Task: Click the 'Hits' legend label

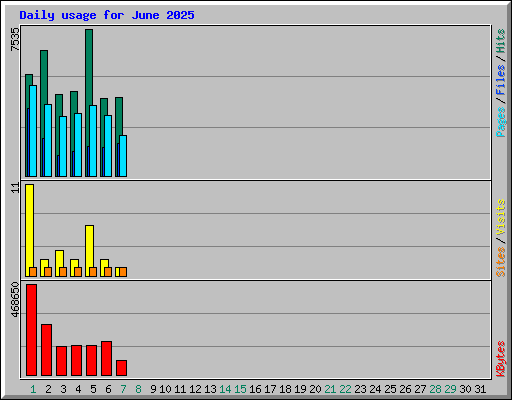Action: (x=500, y=41)
